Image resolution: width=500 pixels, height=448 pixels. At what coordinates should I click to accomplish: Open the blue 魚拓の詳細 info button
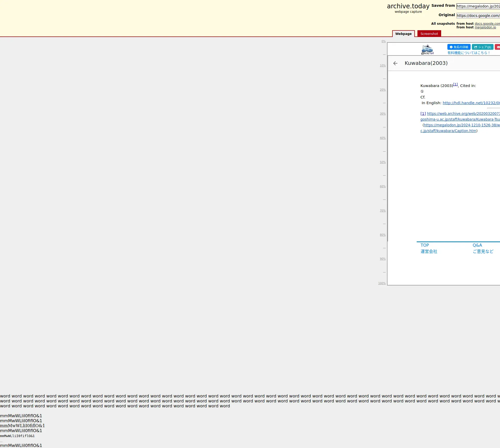click(459, 47)
